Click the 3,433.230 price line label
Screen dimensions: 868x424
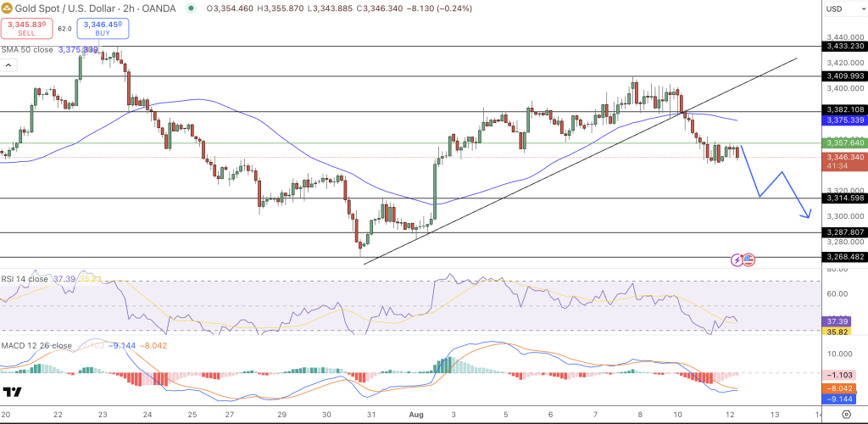click(844, 46)
